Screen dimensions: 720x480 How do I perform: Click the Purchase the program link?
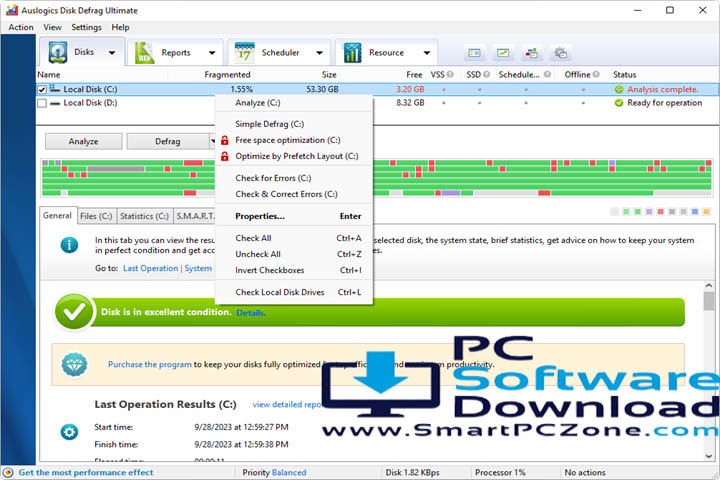(150, 364)
